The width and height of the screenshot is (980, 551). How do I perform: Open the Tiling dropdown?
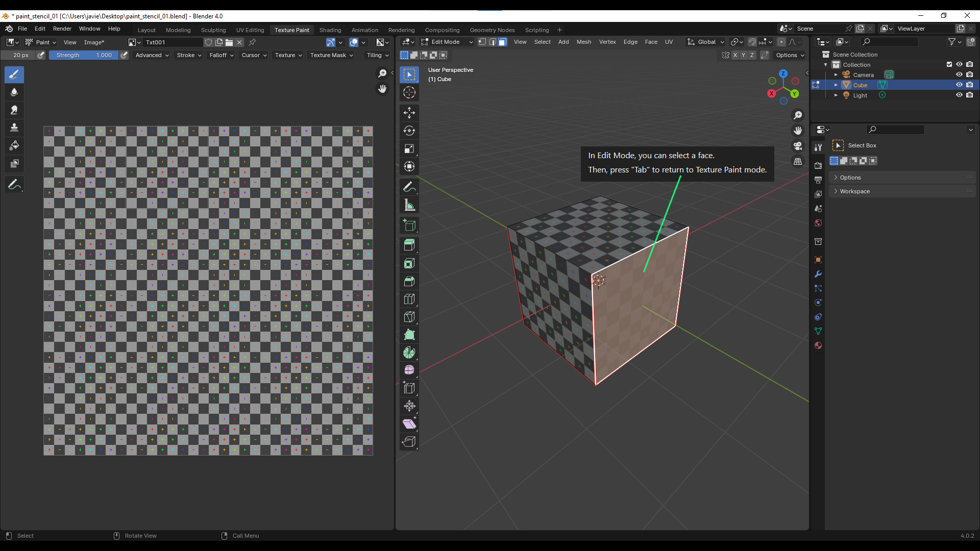[x=377, y=55]
